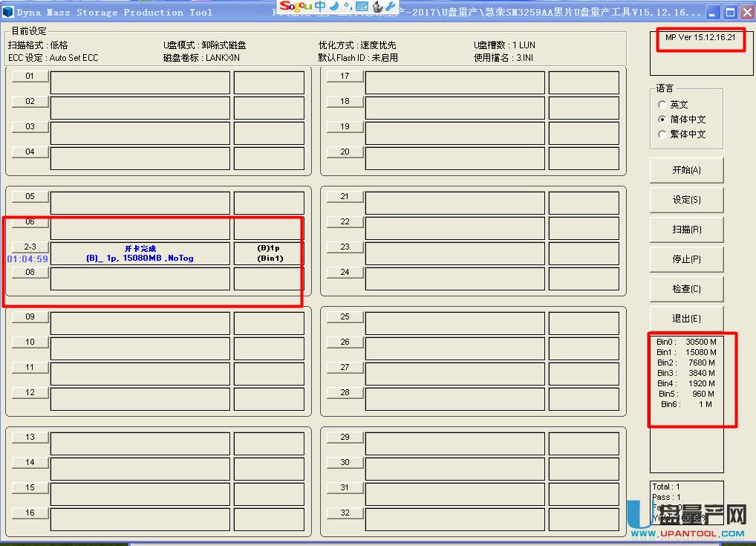Click the port 2-3 slot button

pyautogui.click(x=29, y=247)
